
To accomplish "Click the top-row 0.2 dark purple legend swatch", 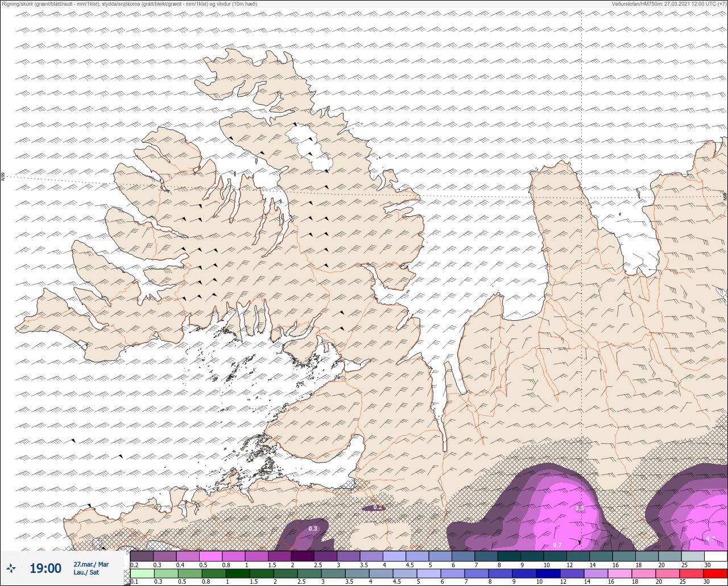I will coord(142,556).
